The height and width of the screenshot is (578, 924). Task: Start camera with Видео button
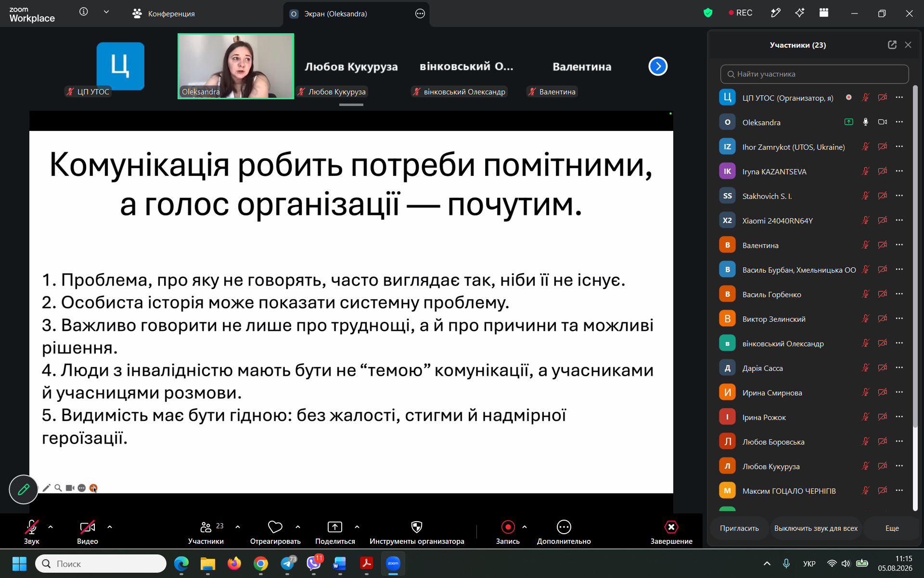pyautogui.click(x=88, y=532)
